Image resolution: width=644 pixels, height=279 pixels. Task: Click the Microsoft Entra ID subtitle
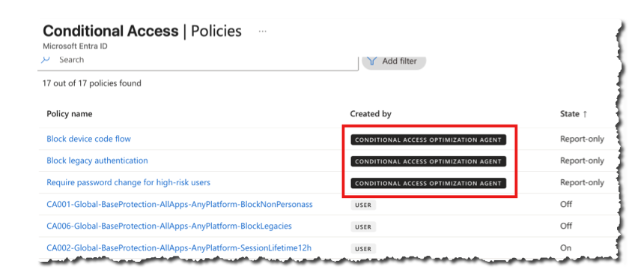click(x=75, y=46)
